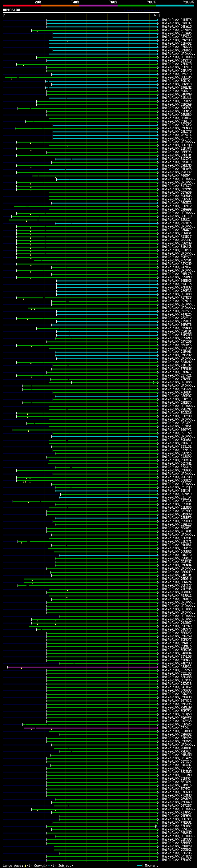The height and width of the screenshot is (868, 197).
Task: Open the UniRef100_B8L1U0 hit
Action: (176, 78)
